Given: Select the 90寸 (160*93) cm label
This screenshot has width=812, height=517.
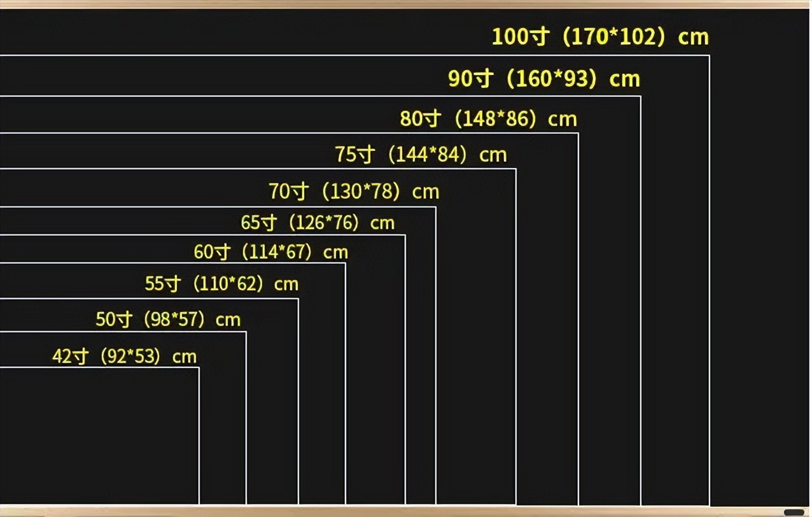Looking at the screenshot, I should (x=543, y=79).
